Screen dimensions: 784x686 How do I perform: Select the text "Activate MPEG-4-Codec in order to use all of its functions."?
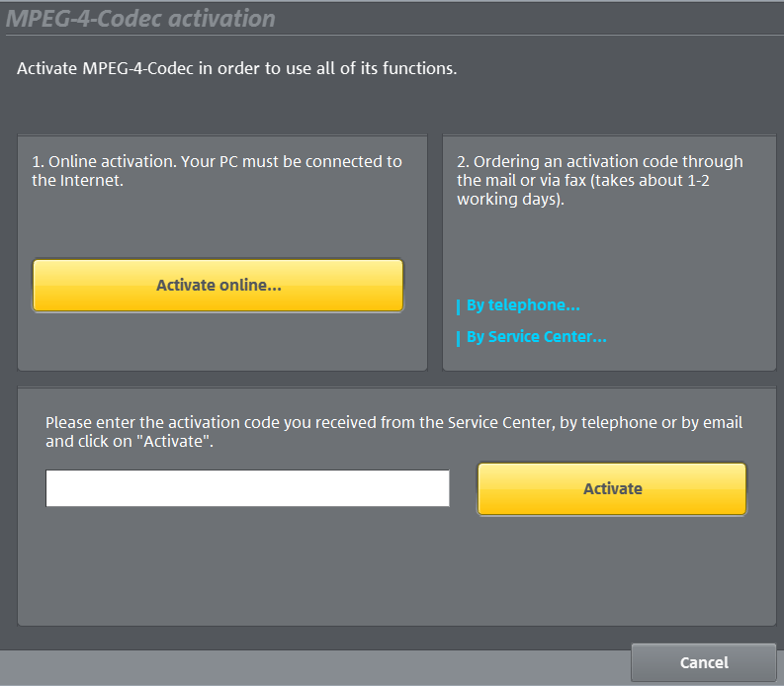pyautogui.click(x=237, y=68)
